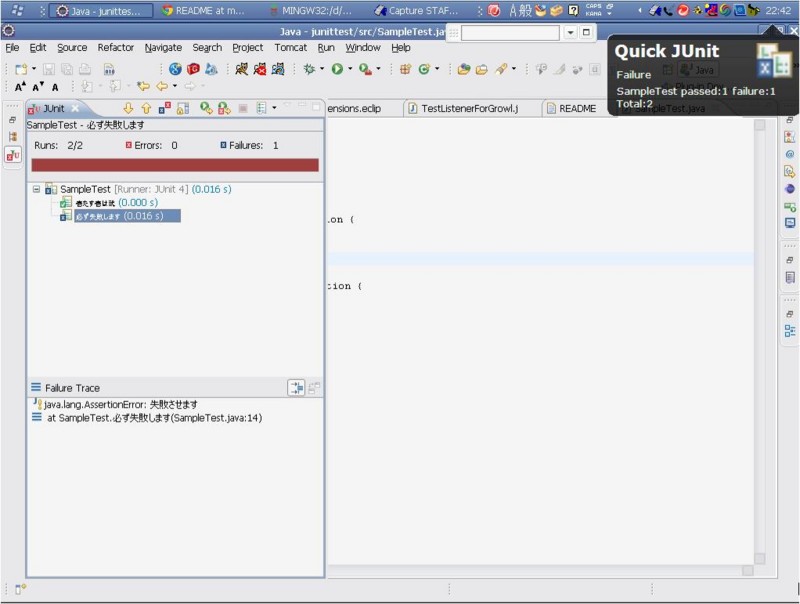The image size is (800, 604).
Task: Open dropdown beside title bar search field
Action: tap(570, 33)
